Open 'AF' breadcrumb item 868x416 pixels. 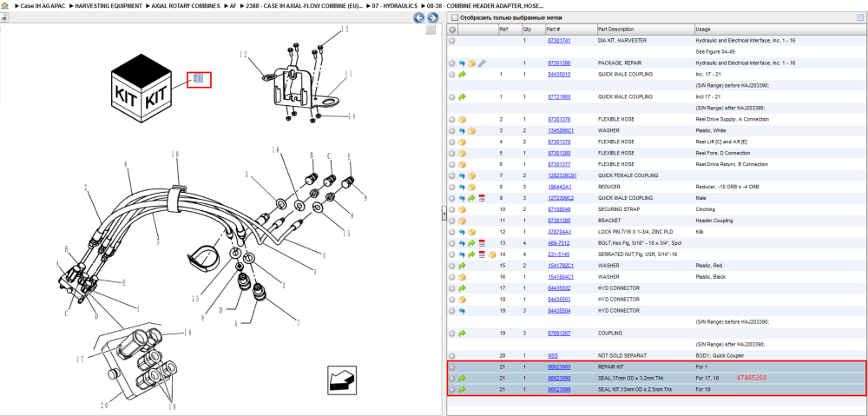[233, 5]
